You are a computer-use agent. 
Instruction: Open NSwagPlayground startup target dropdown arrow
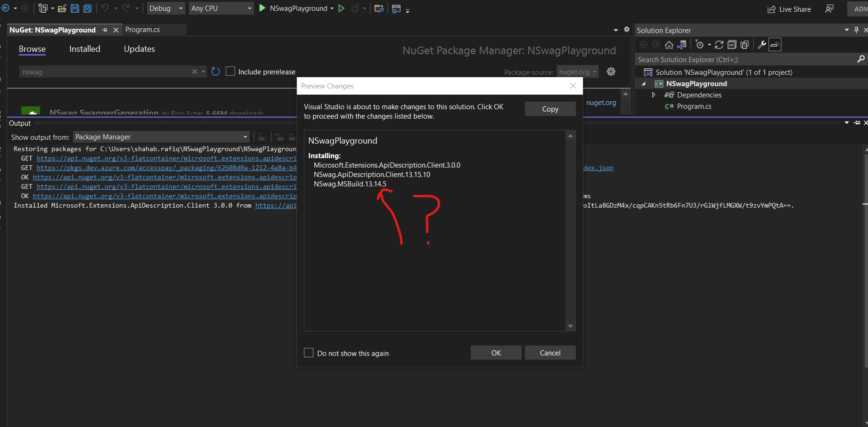click(332, 8)
